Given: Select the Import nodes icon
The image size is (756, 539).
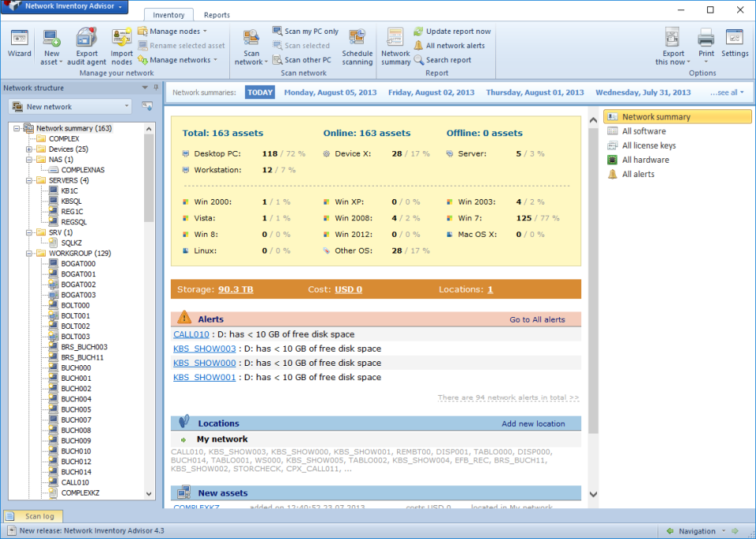Looking at the screenshot, I should pyautogui.click(x=121, y=39).
